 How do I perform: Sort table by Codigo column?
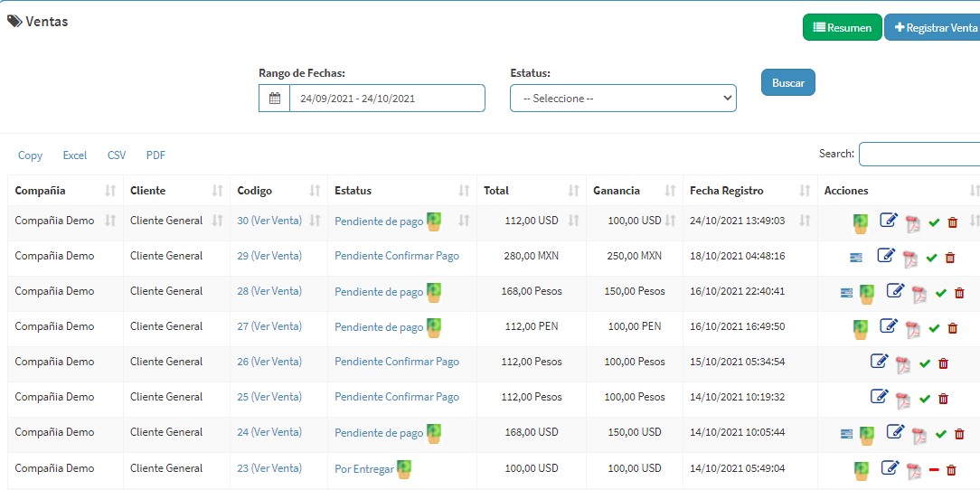(x=278, y=191)
